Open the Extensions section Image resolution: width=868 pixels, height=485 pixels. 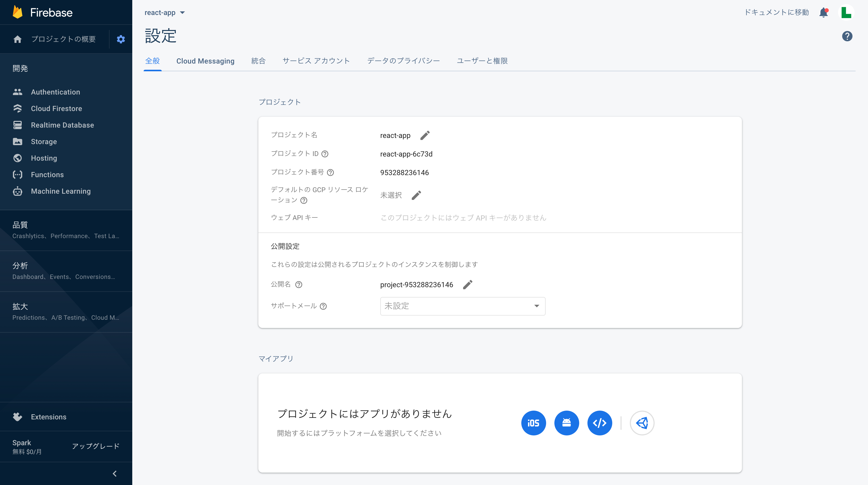pos(49,417)
